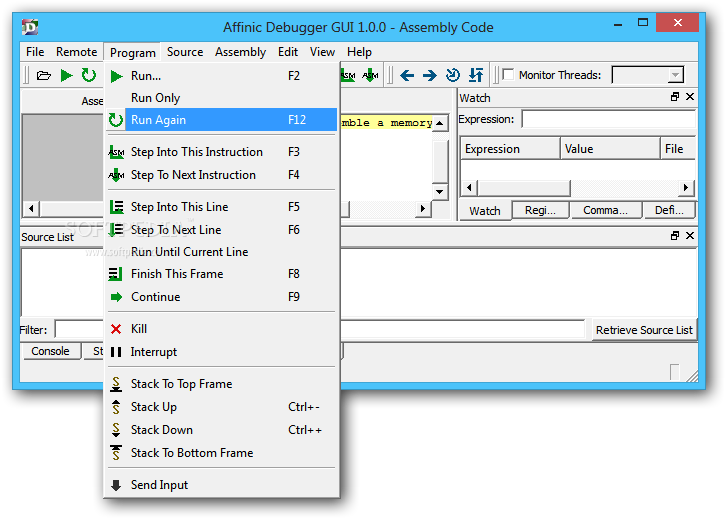
Task: Click the Run Again toolbar icon
Action: (88, 75)
